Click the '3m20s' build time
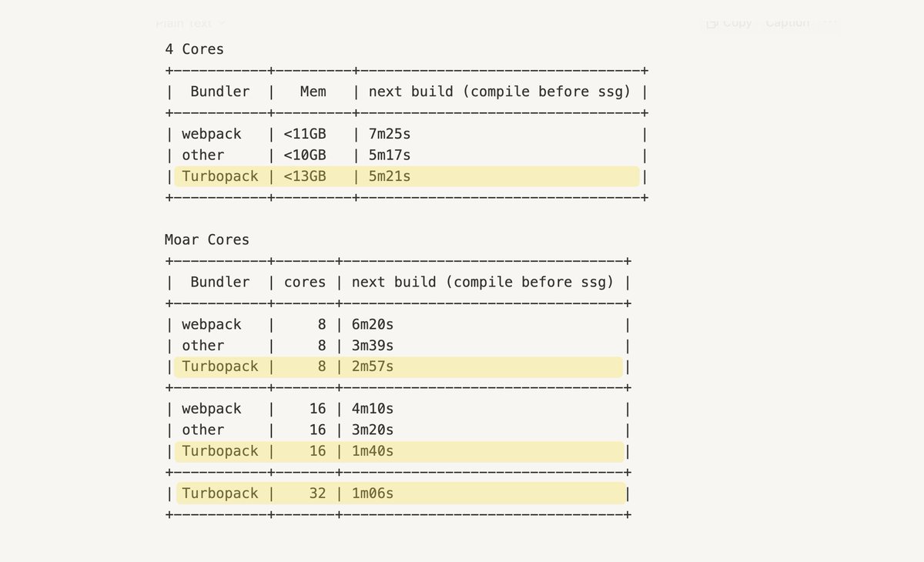Image resolution: width=924 pixels, height=562 pixels. [373, 430]
